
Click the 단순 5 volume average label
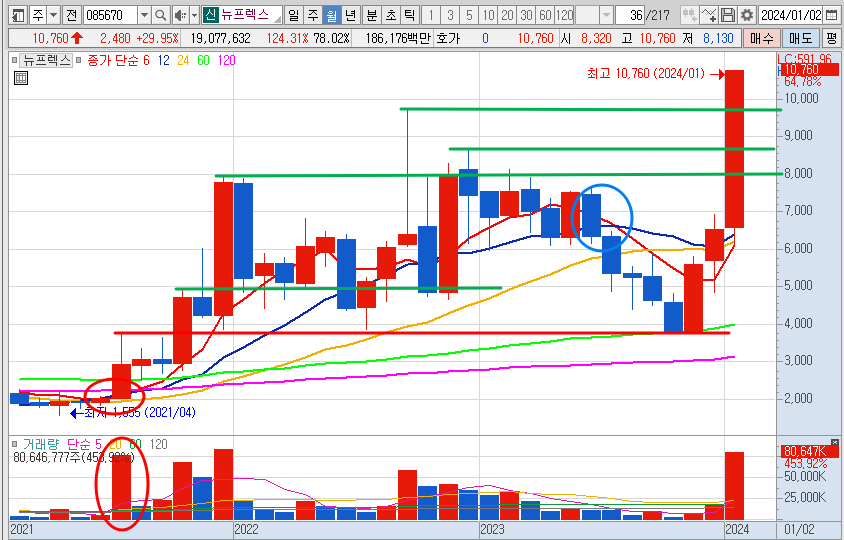tap(84, 444)
